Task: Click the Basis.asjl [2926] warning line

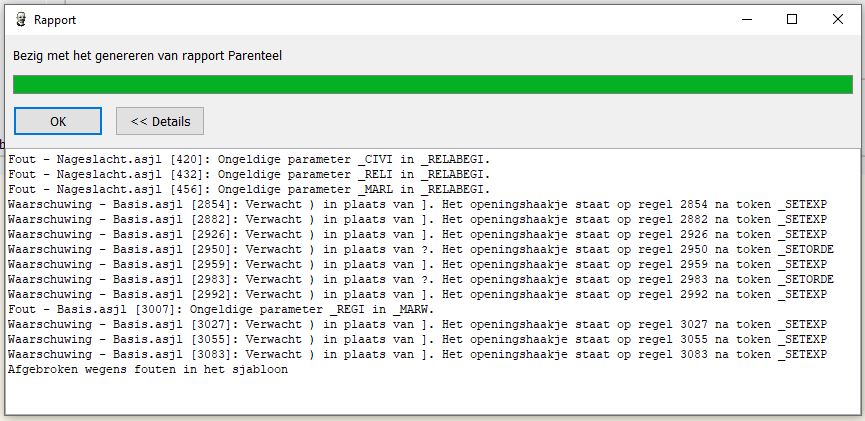Action: click(x=417, y=234)
